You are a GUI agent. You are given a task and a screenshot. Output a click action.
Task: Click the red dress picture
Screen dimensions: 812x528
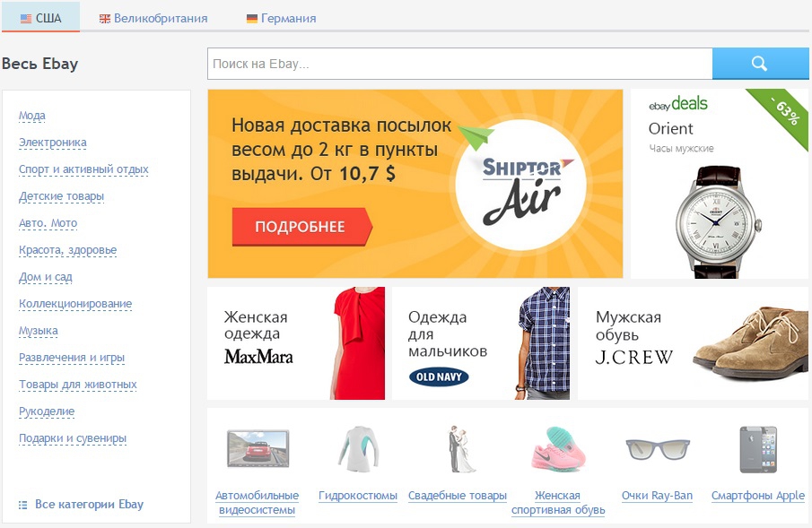[357, 343]
